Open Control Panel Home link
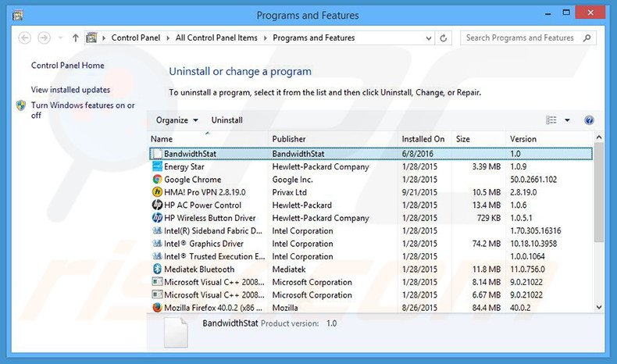 (x=68, y=66)
